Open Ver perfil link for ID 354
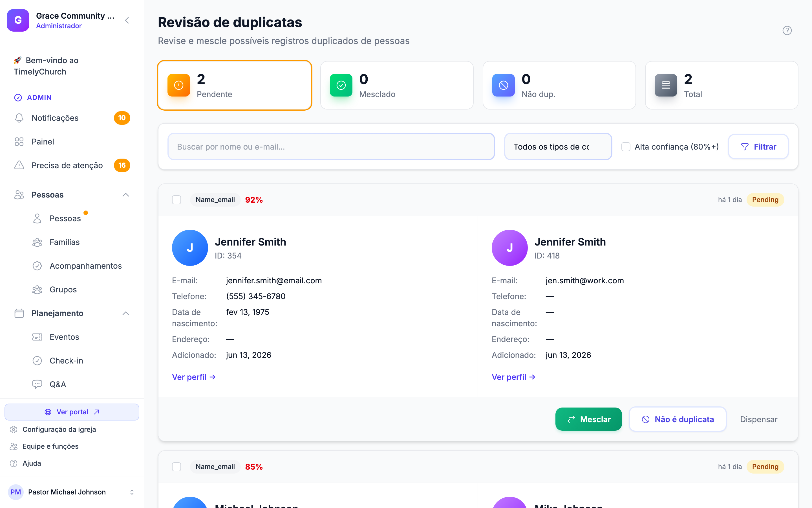The height and width of the screenshot is (508, 812). point(194,377)
